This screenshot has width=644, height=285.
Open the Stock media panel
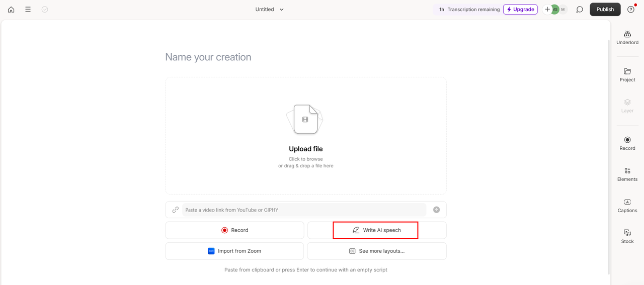(627, 237)
